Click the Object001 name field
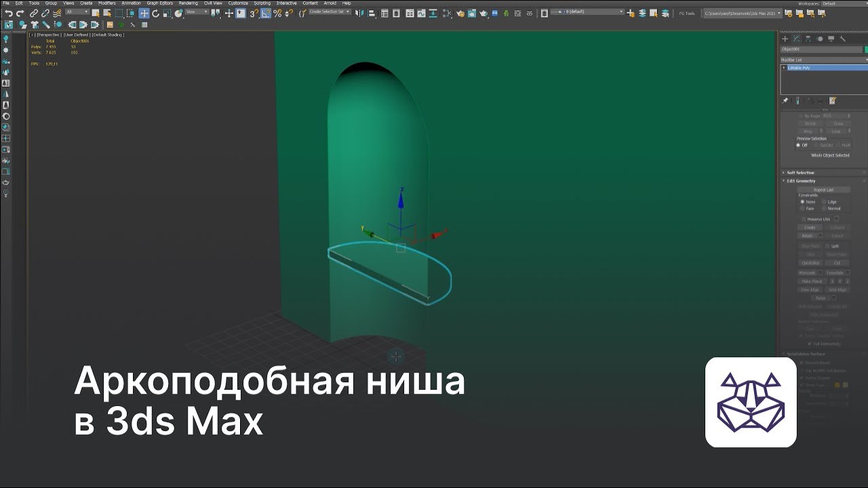The width and height of the screenshot is (868, 488). [821, 49]
